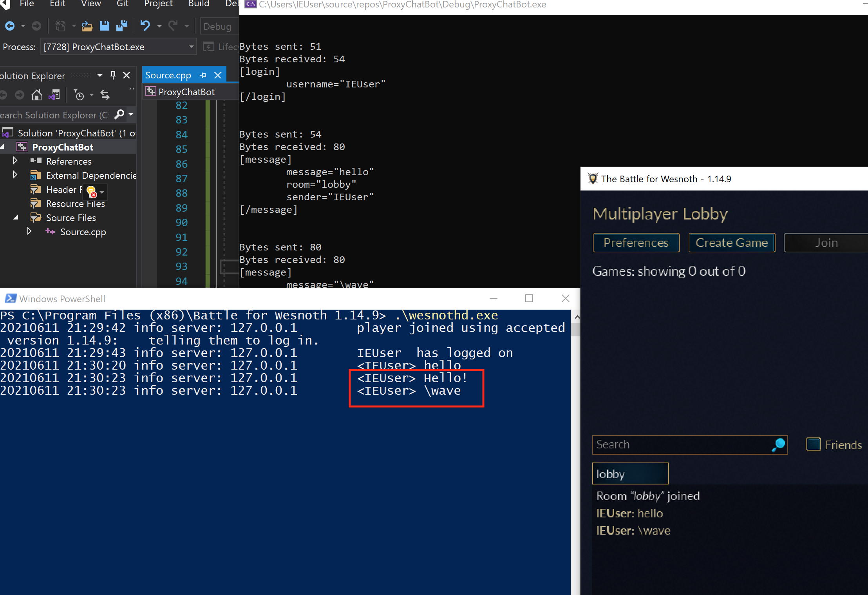
Task: Click the New Item toolbar icon
Action: [x=60, y=26]
